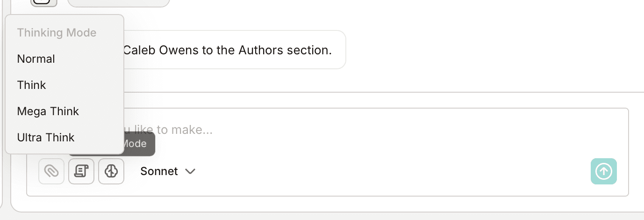Click the rounded pill button at top

(x=119, y=3)
